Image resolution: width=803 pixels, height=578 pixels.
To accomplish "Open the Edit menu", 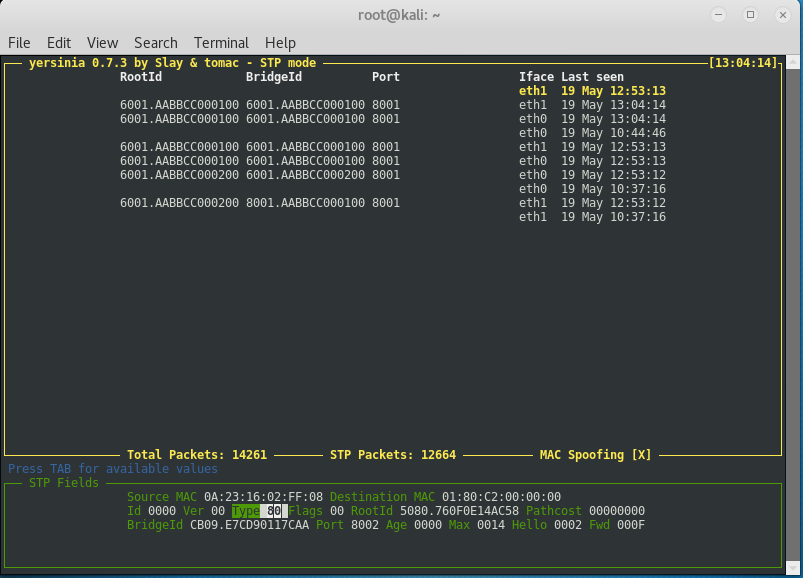I will point(59,42).
